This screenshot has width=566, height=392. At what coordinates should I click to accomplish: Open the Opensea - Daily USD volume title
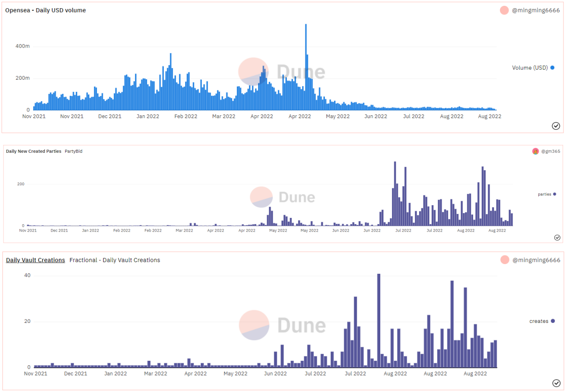pyautogui.click(x=46, y=11)
